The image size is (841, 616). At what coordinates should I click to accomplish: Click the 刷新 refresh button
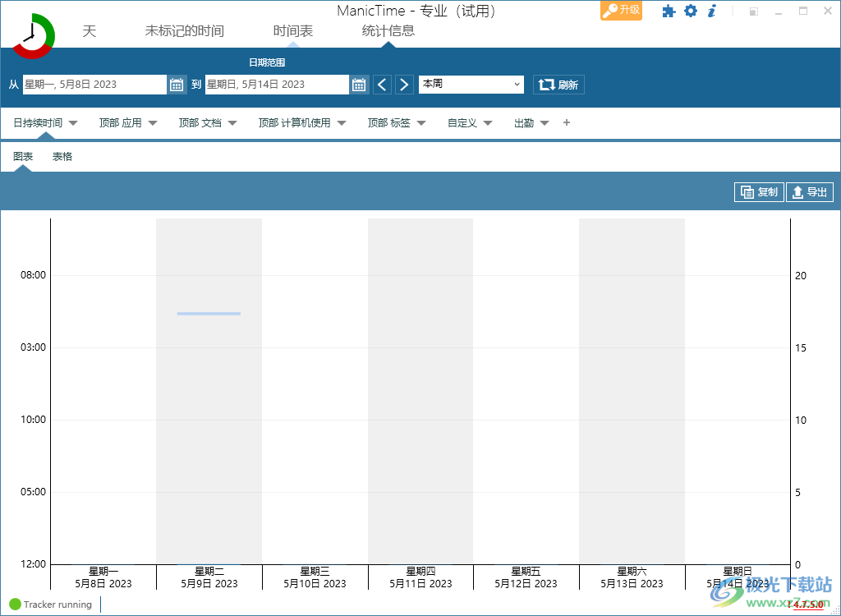tap(558, 85)
